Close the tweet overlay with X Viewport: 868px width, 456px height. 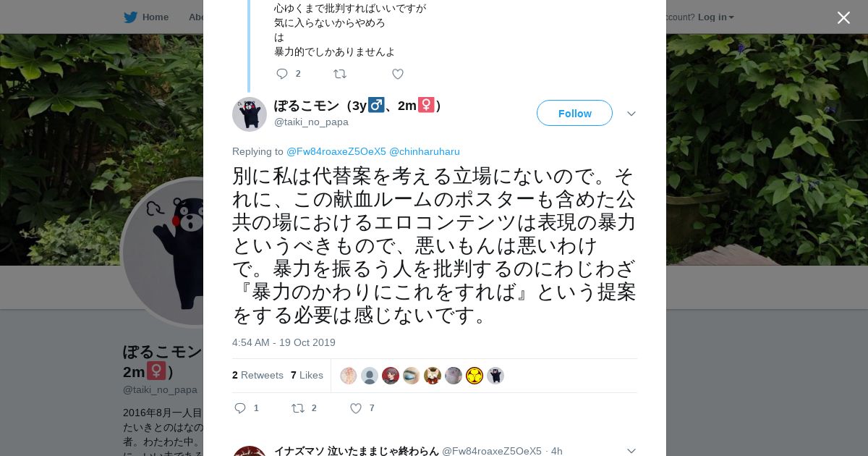(x=843, y=17)
